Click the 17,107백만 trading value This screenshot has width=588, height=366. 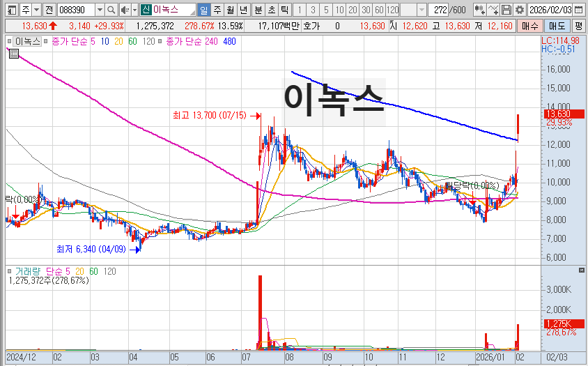point(279,26)
